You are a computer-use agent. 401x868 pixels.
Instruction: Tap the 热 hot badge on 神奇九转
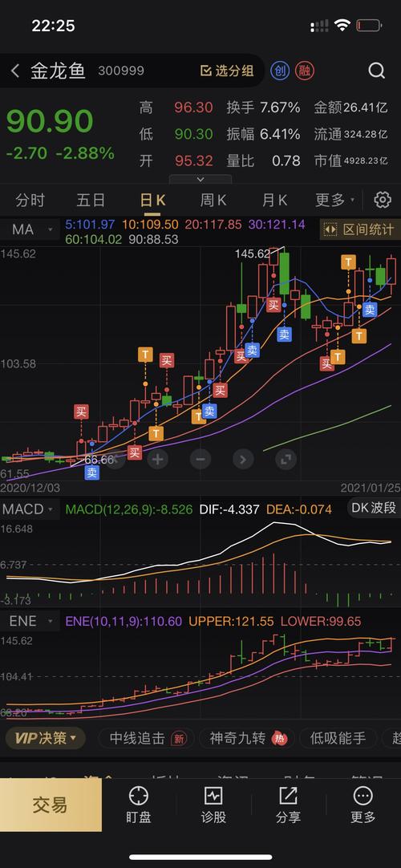(280, 738)
